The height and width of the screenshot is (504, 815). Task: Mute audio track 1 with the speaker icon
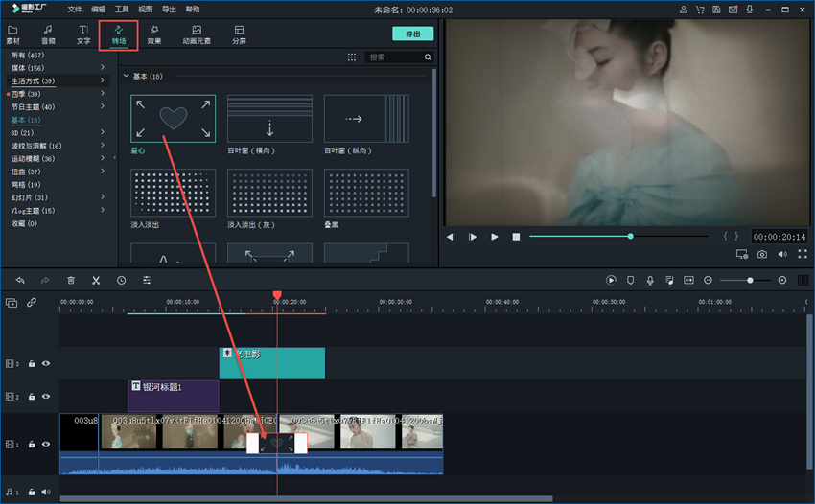tap(45, 492)
